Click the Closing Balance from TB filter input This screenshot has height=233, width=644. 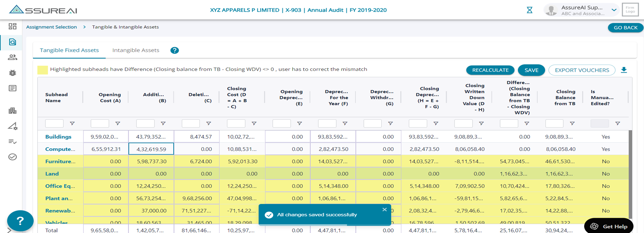[x=554, y=124]
